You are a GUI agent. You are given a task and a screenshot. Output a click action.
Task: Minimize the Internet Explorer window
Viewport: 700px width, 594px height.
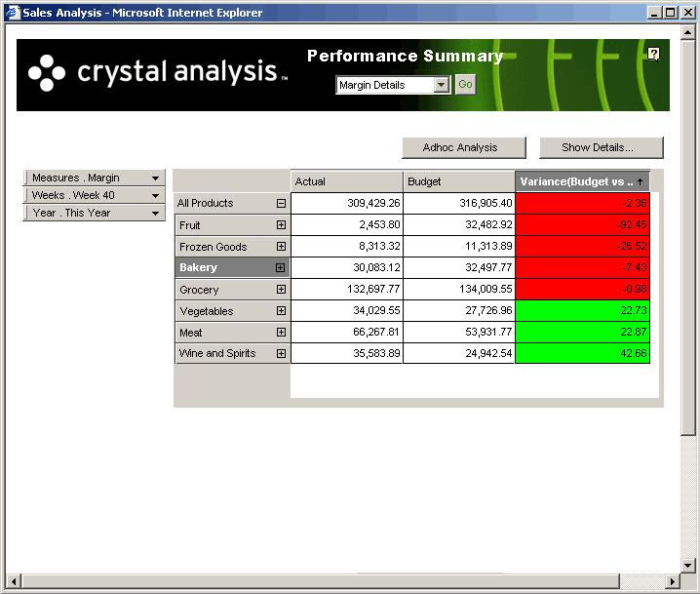point(654,13)
